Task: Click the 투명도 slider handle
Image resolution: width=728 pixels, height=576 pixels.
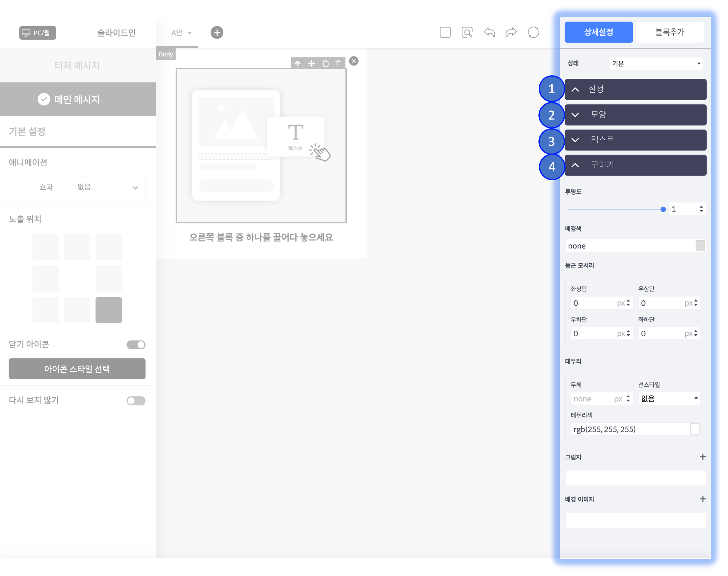Action: coord(663,209)
